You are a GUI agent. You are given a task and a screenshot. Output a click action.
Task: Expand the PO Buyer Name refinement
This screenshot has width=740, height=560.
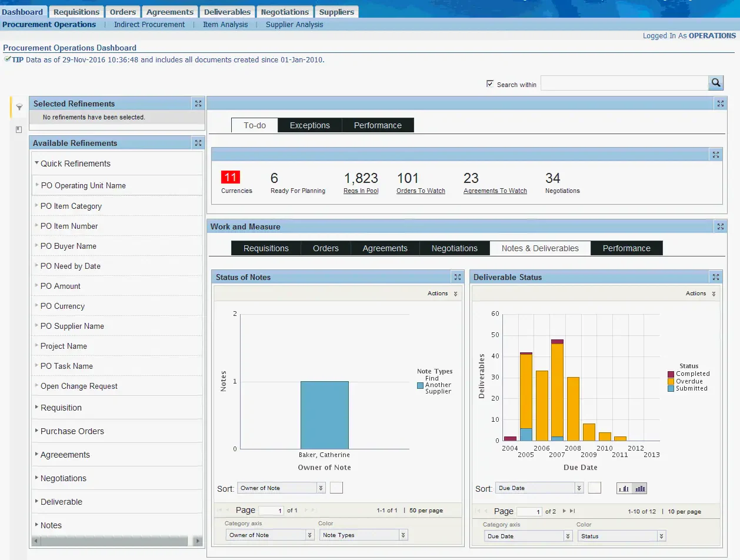[x=37, y=246]
